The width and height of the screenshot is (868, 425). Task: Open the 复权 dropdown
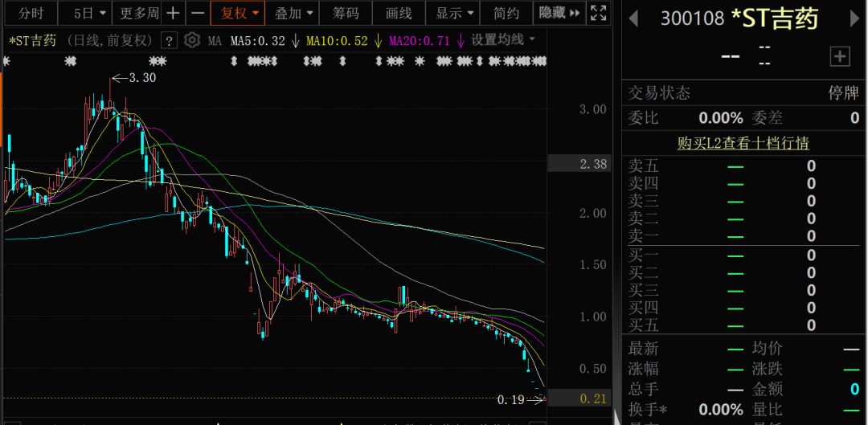click(x=241, y=13)
